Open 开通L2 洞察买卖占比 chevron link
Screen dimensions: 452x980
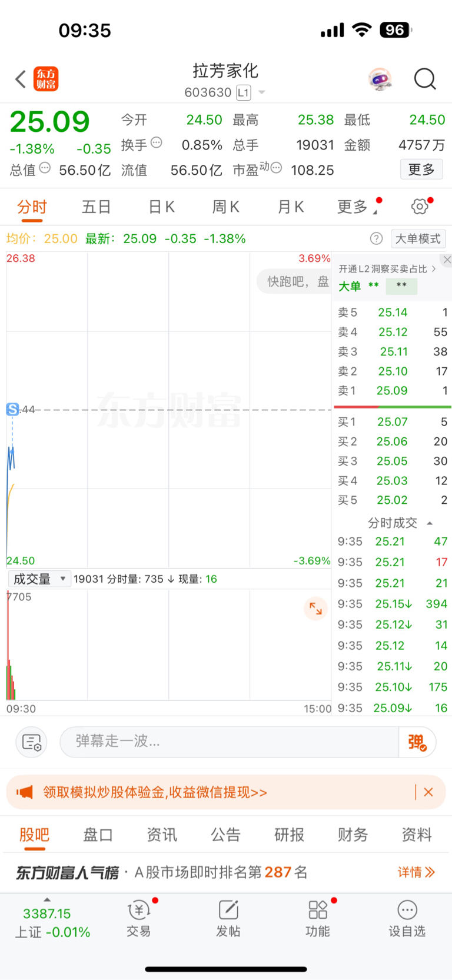coord(388,269)
